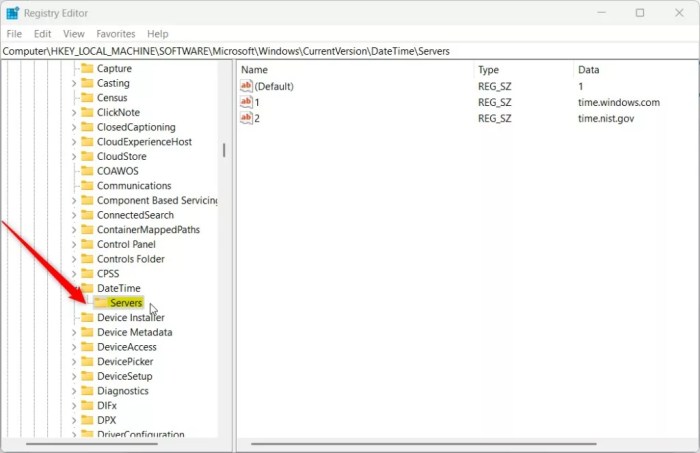Image resolution: width=700 pixels, height=453 pixels.
Task: Select the CloudStore key folder icon
Action: point(87,156)
